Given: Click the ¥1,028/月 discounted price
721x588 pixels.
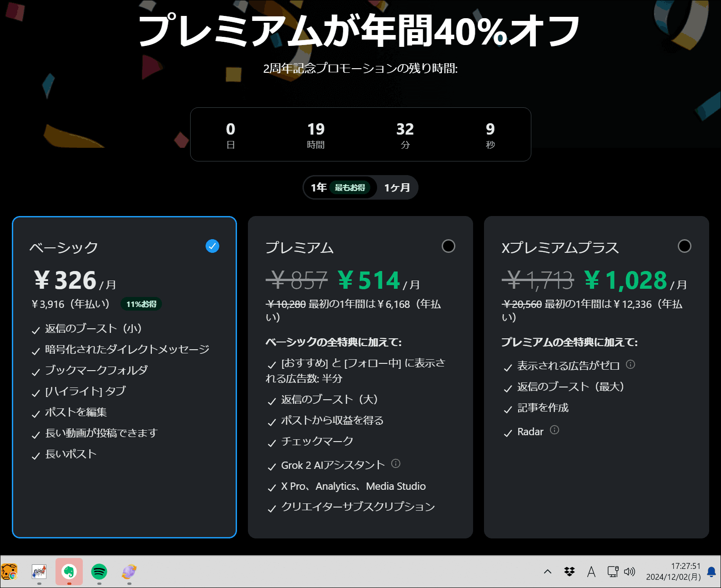Looking at the screenshot, I should point(635,280).
